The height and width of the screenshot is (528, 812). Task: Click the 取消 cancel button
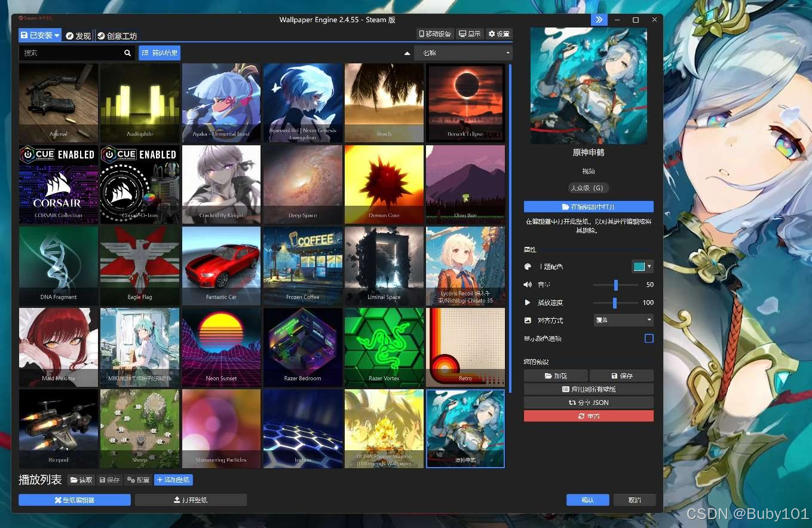coord(635,500)
